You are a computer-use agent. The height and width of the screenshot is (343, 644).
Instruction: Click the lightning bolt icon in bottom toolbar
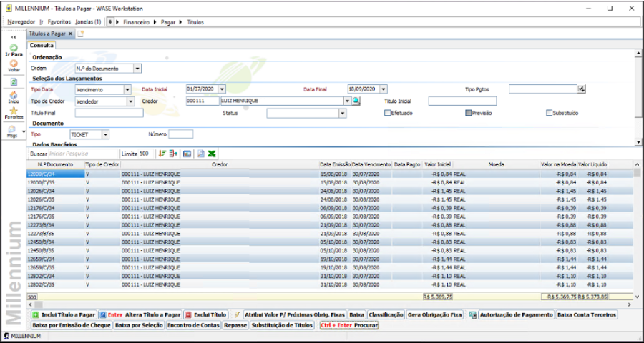(x=237, y=314)
